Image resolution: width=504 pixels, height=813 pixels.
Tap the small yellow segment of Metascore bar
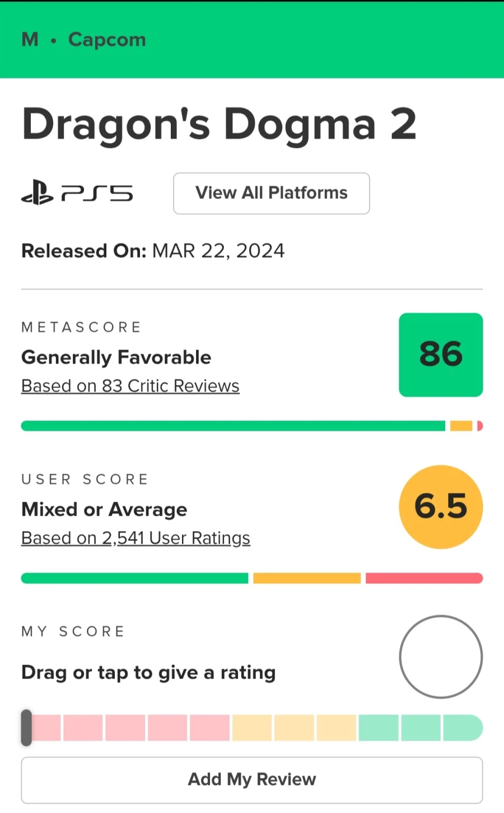tap(461, 426)
